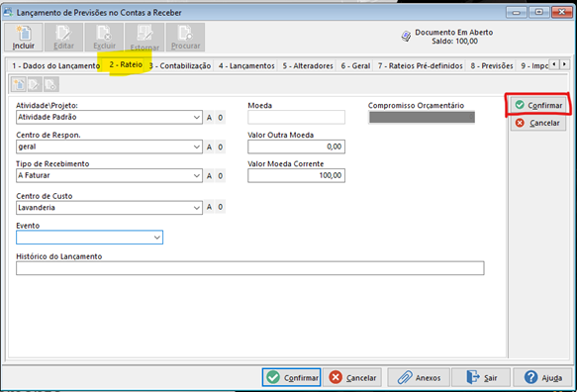Click the 0 button beside Atividade\Projeto
This screenshot has height=392, width=577.
pos(220,118)
